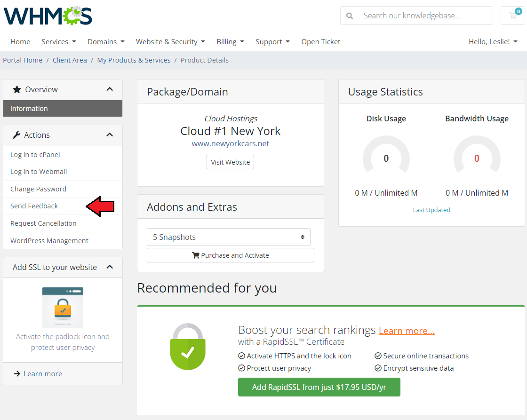The height and width of the screenshot is (420, 527).
Task: Click Learn more in SSL sidebar panel
Action: coord(43,373)
